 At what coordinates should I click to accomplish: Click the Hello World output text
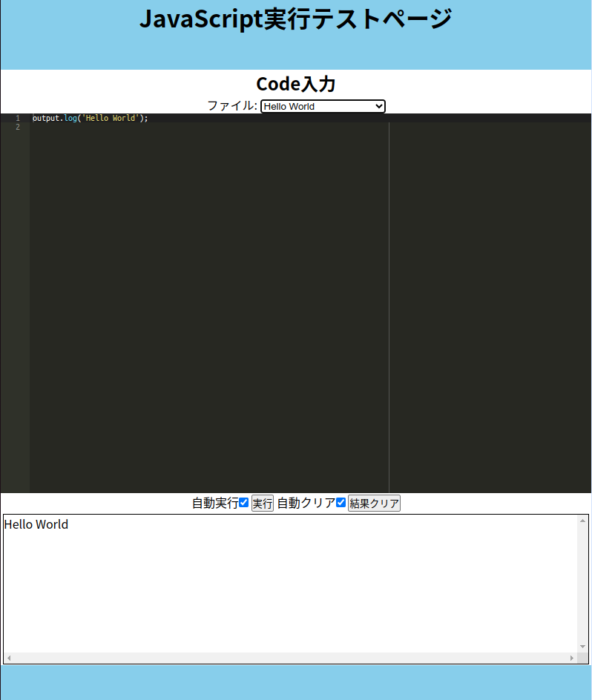(x=36, y=524)
